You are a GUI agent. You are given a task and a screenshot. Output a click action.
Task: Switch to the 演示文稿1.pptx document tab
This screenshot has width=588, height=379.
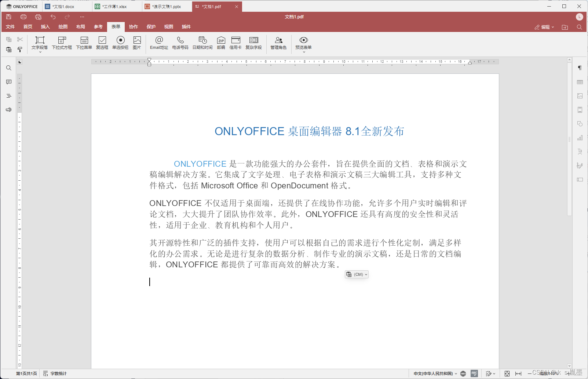point(167,7)
